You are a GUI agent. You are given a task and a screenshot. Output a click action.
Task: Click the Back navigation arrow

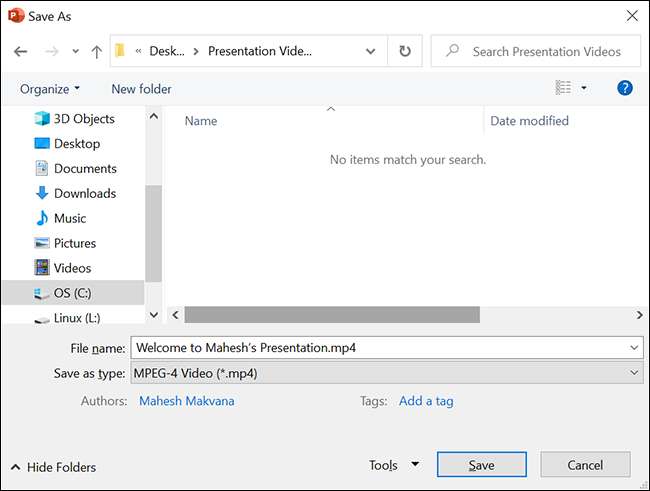click(x=21, y=51)
